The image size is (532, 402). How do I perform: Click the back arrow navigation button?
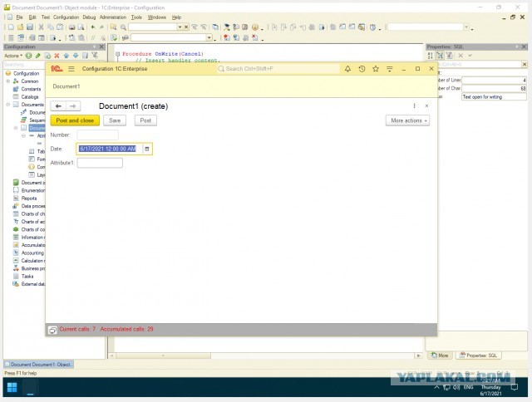pyautogui.click(x=58, y=106)
